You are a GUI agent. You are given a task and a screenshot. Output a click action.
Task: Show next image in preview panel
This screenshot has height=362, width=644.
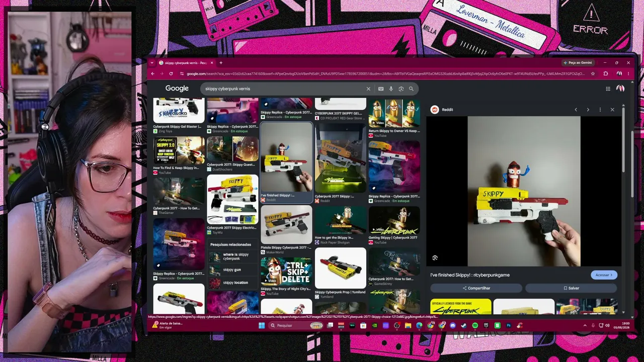tap(588, 110)
